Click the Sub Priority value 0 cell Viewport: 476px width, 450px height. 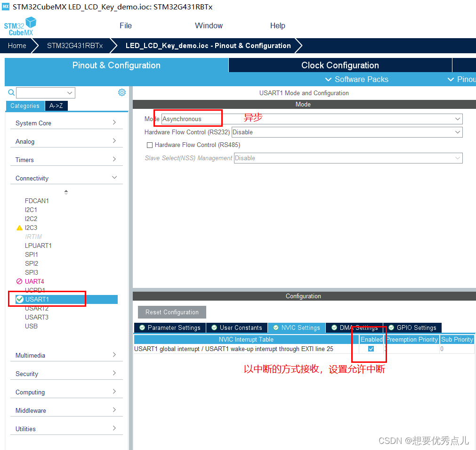click(457, 349)
